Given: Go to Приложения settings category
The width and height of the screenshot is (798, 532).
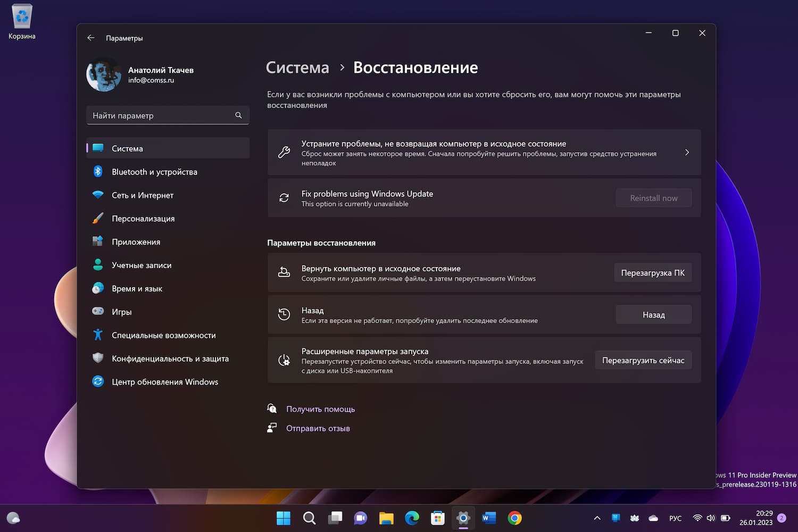Looking at the screenshot, I should [x=136, y=242].
